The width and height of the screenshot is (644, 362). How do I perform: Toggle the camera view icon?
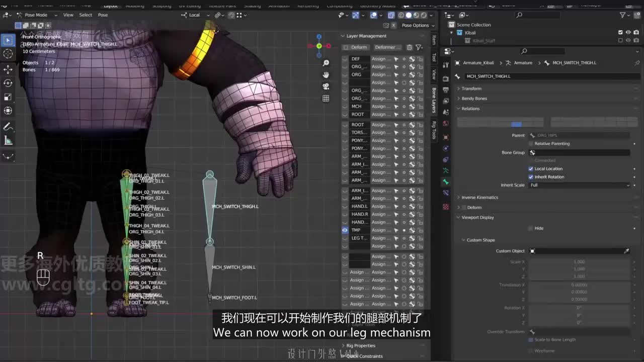tap(326, 86)
